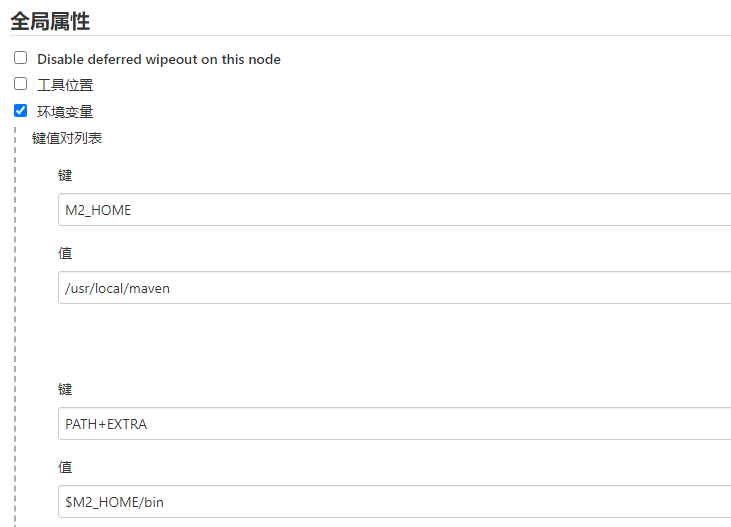Click the 环境变量 label text

click(x=65, y=112)
